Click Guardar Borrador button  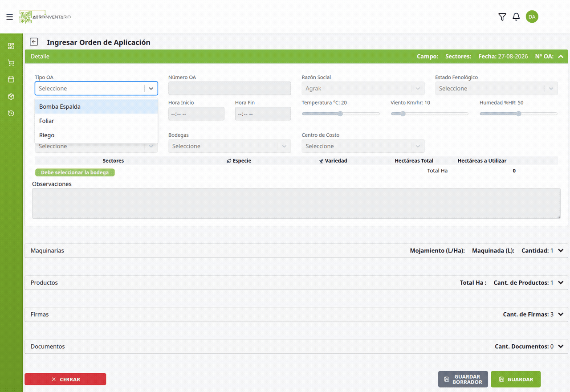(463, 379)
